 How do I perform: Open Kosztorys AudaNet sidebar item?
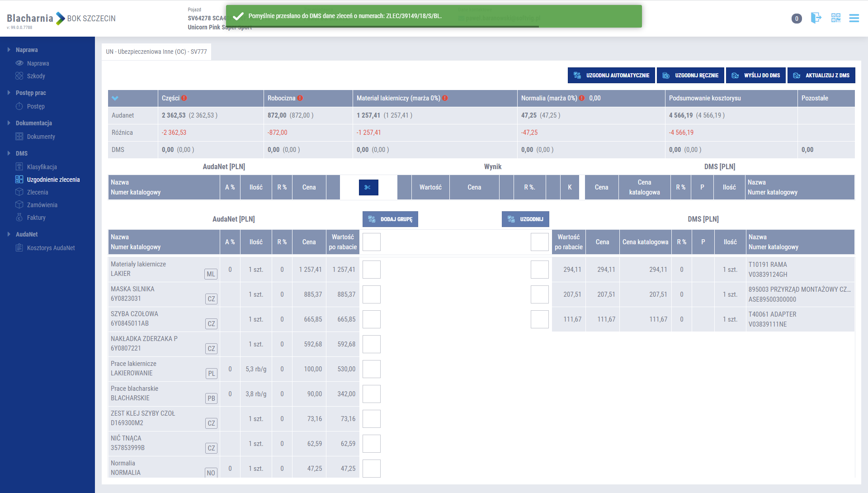[51, 248]
